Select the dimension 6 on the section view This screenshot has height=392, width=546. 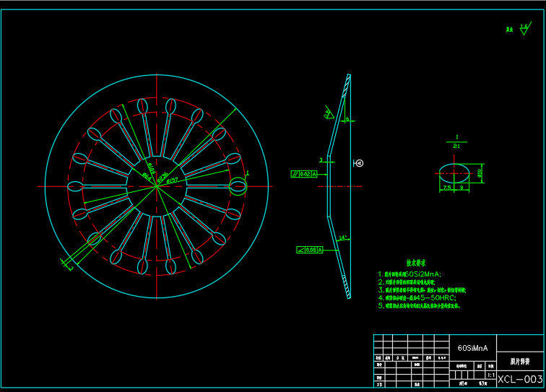347,120
